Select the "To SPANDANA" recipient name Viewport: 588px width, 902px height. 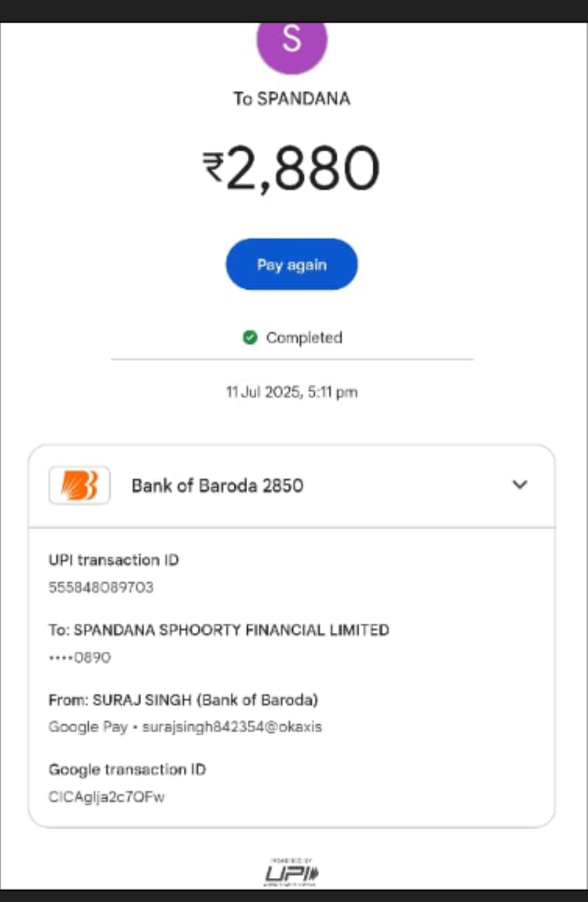tap(292, 99)
